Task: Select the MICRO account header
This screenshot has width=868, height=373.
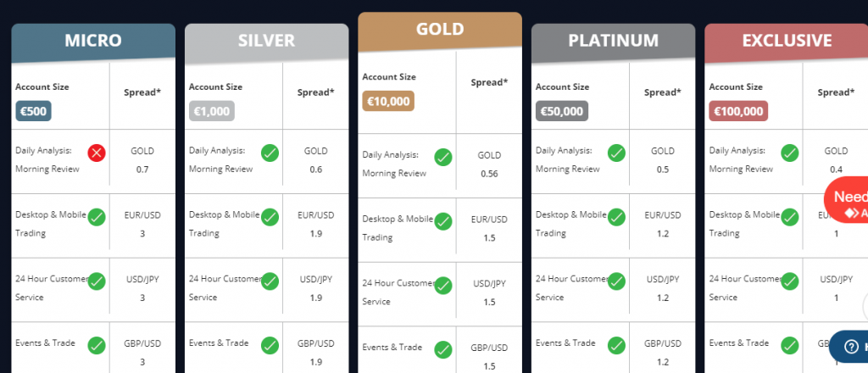Action: pos(93,40)
